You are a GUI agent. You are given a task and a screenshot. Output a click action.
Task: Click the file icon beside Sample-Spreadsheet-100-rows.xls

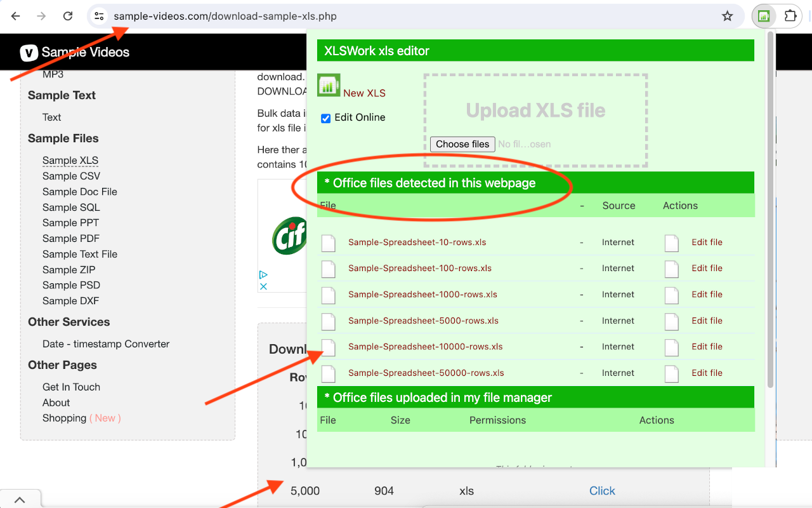(x=328, y=269)
